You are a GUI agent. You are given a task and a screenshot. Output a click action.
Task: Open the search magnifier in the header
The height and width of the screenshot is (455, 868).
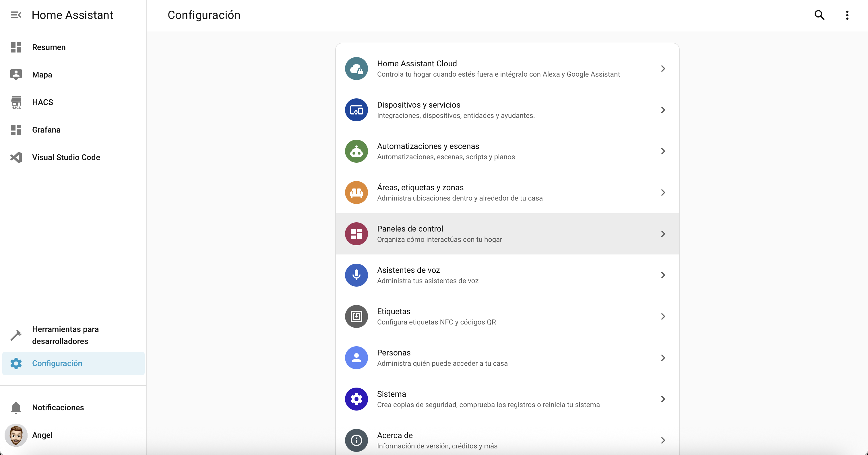pos(819,15)
